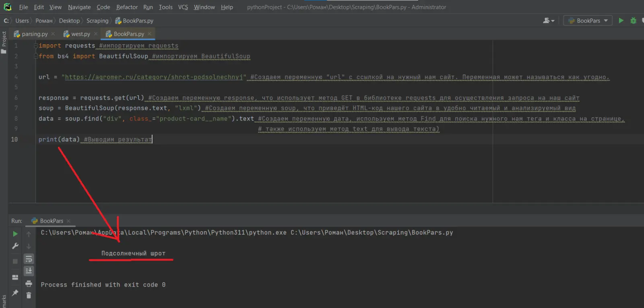Open the Run menu
The width and height of the screenshot is (644, 308).
tap(148, 7)
